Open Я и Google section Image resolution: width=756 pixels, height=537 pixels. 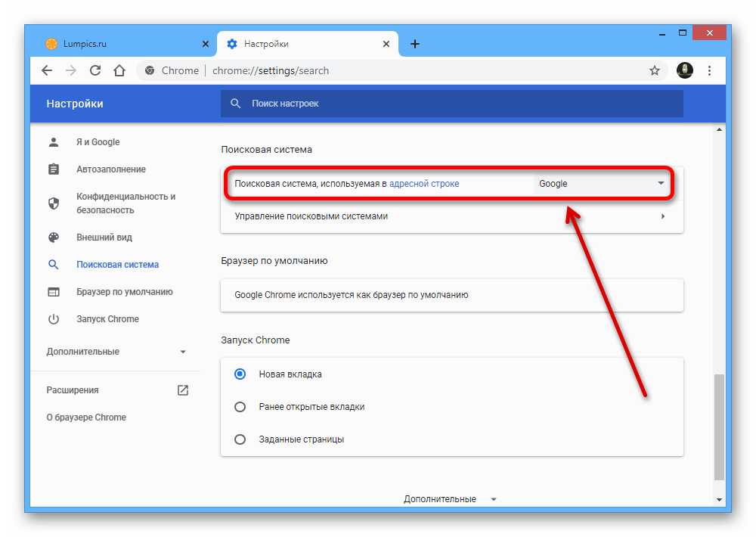point(98,142)
